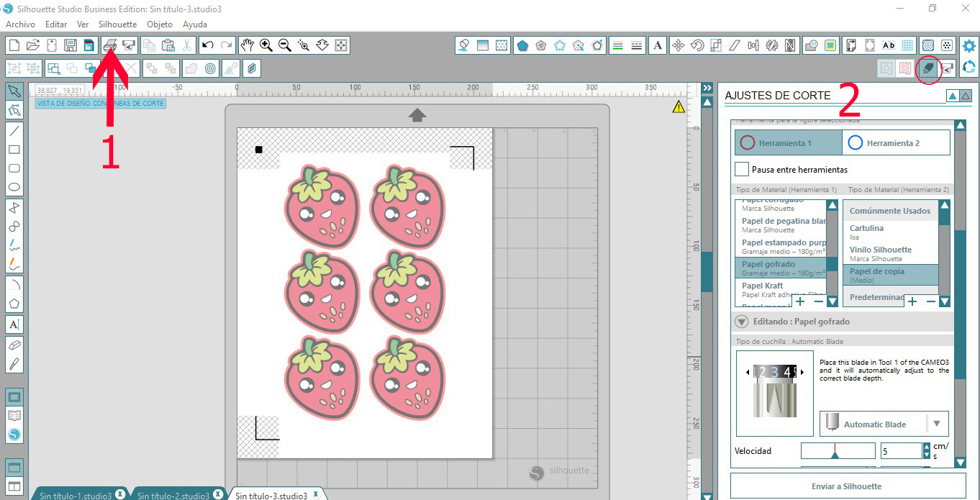Choose the Draw a Polygon tool
The width and height of the screenshot is (980, 500).
14,304
